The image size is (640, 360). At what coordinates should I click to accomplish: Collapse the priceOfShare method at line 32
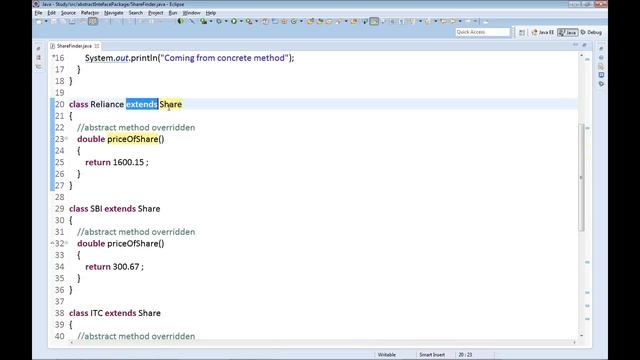click(67, 244)
